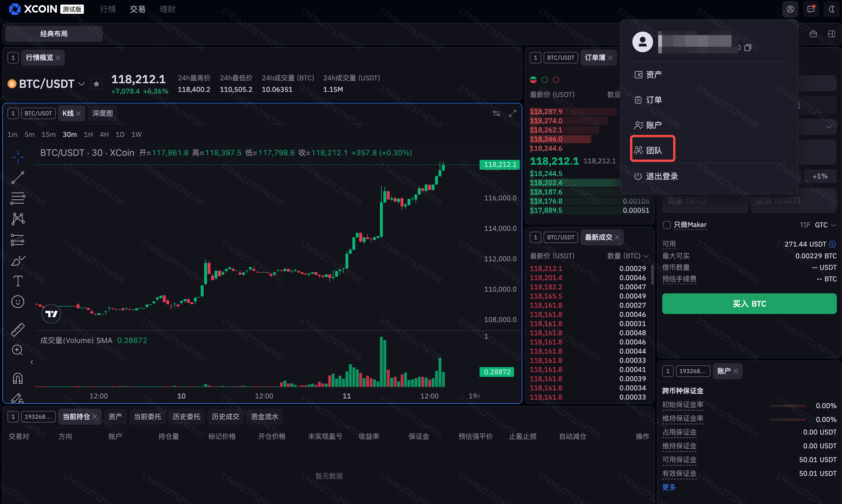Copy the user ID next to avatar
The height and width of the screenshot is (504, 842).
point(748,48)
